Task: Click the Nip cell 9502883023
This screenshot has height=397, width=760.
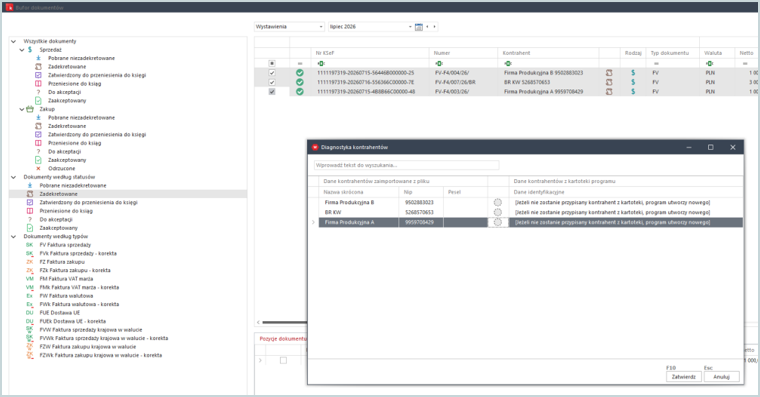Action: point(421,203)
